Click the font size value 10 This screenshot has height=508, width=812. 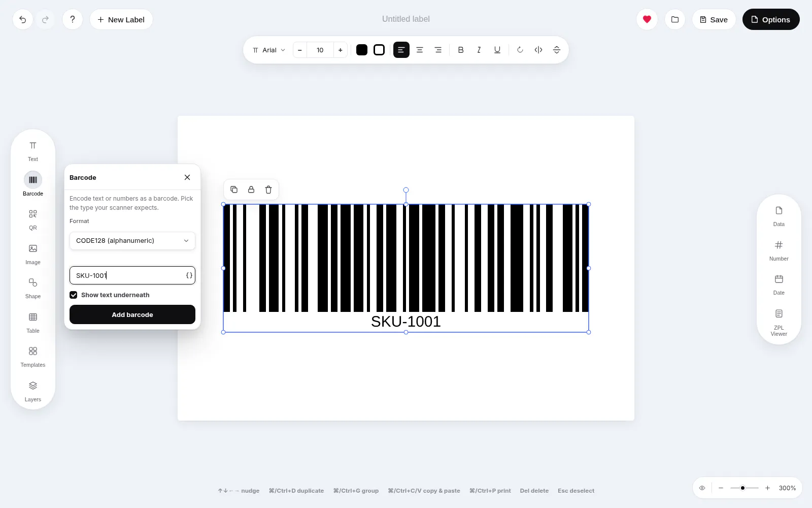tap(320, 50)
